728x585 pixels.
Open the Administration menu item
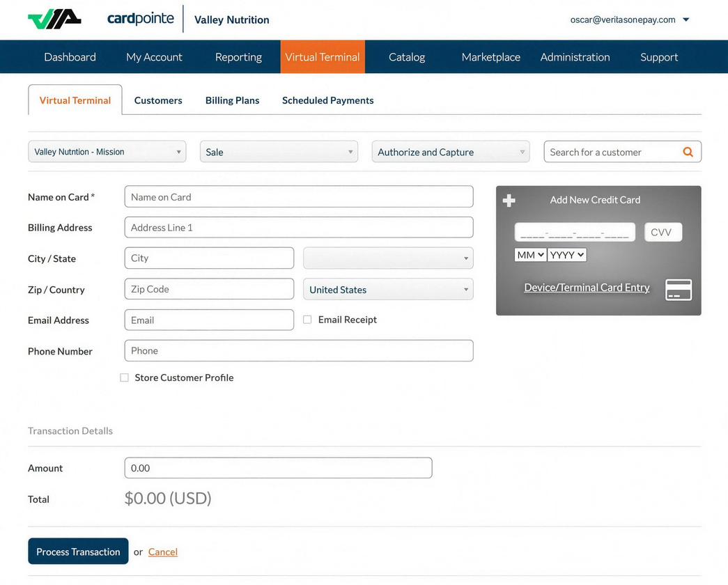coord(575,57)
